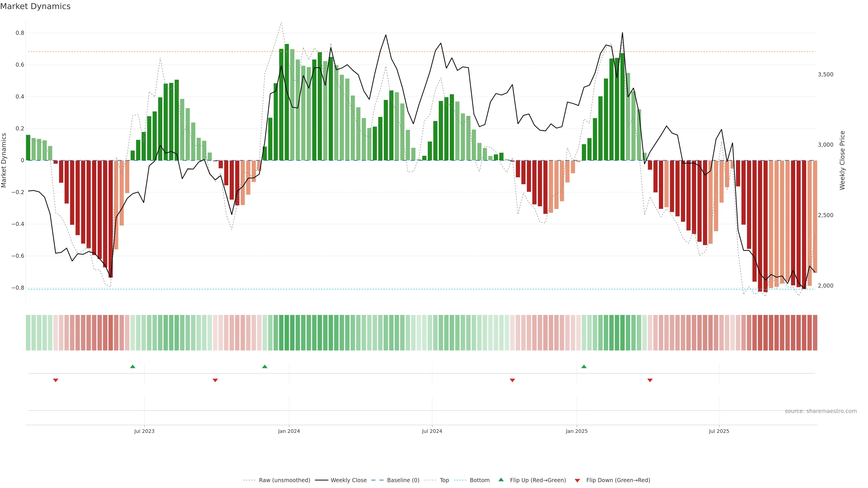Click the source: sharemaestro.com text
This screenshot has height=488, width=868.
click(821, 411)
